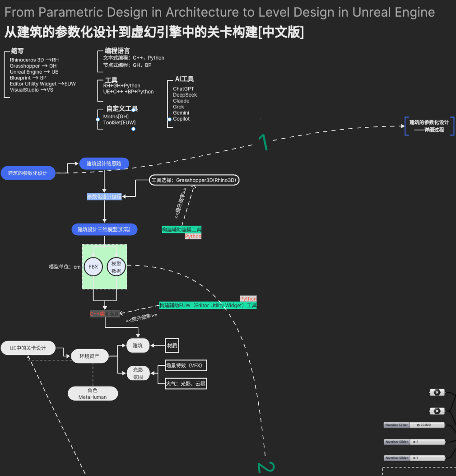Select the Rhinoceros 3D →RH line
This screenshot has height=476, width=456.
tap(34, 60)
